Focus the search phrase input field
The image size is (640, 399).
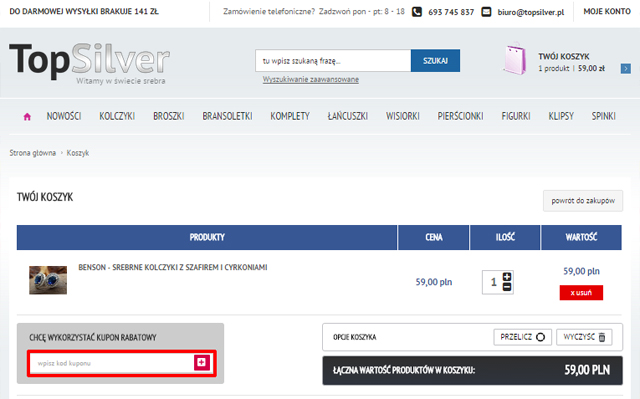click(333, 61)
